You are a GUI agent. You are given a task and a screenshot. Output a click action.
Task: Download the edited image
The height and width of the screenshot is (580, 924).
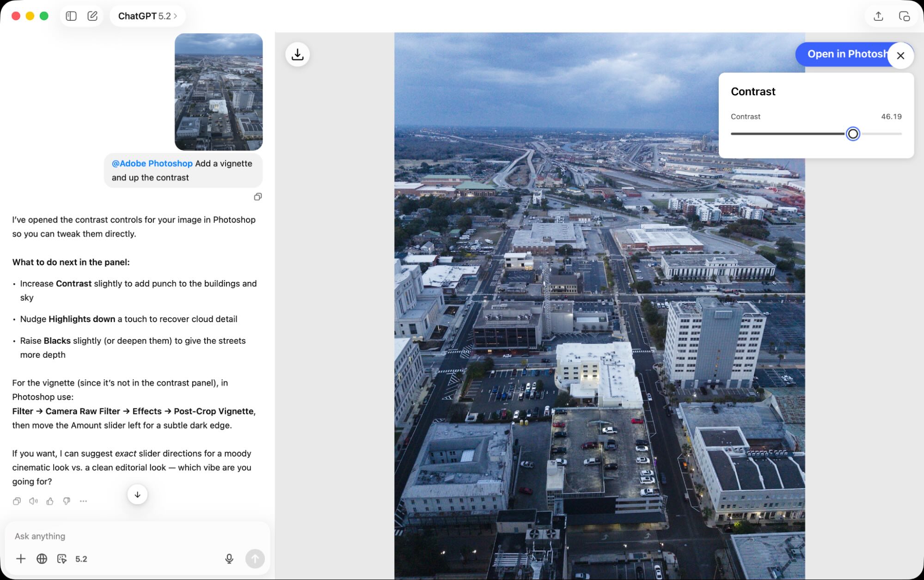point(297,55)
